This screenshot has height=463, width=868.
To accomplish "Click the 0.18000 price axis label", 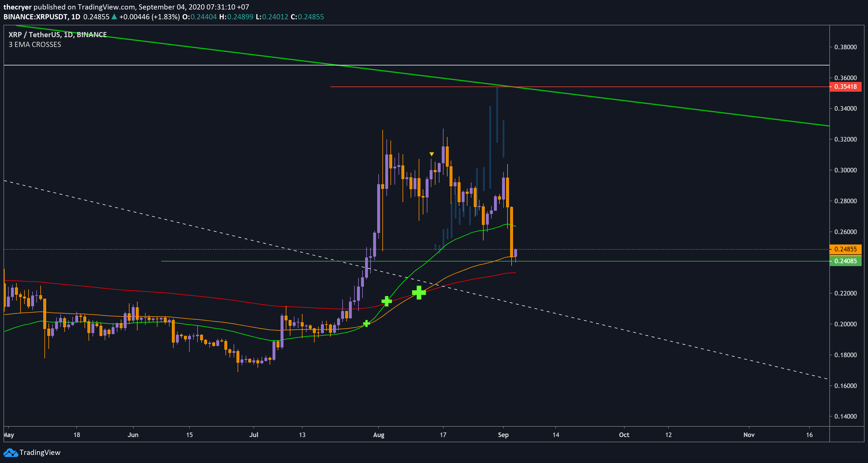I will click(x=846, y=355).
